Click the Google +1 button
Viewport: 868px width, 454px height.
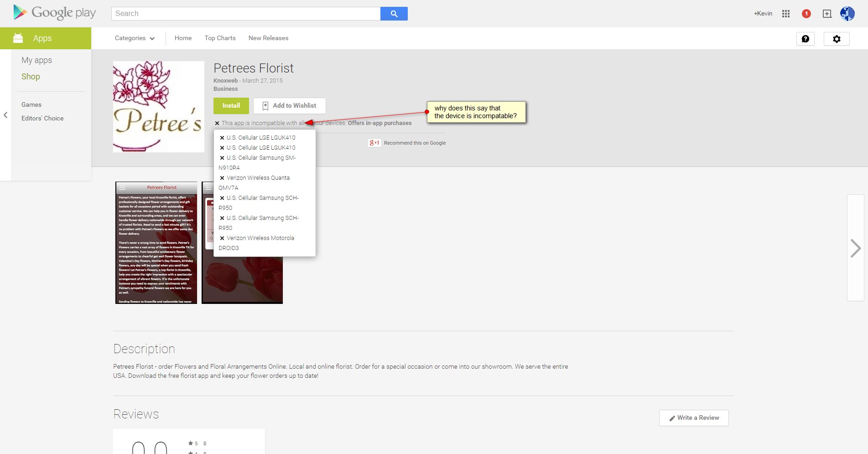point(374,143)
